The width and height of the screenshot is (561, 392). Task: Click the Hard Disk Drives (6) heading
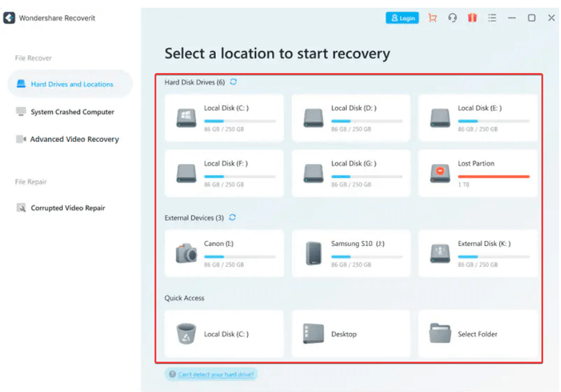pyautogui.click(x=195, y=83)
